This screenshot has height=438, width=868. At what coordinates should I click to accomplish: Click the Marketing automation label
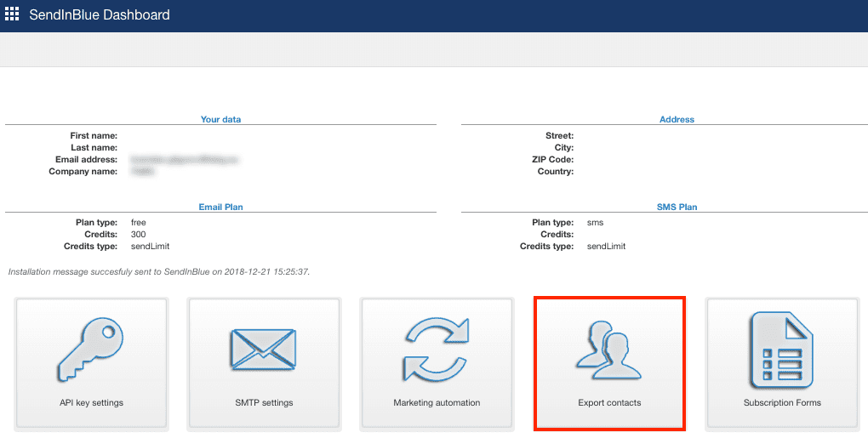[x=437, y=402]
